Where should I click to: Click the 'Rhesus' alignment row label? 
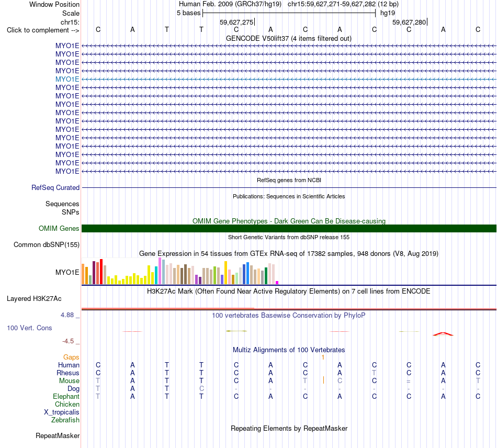tap(68, 373)
